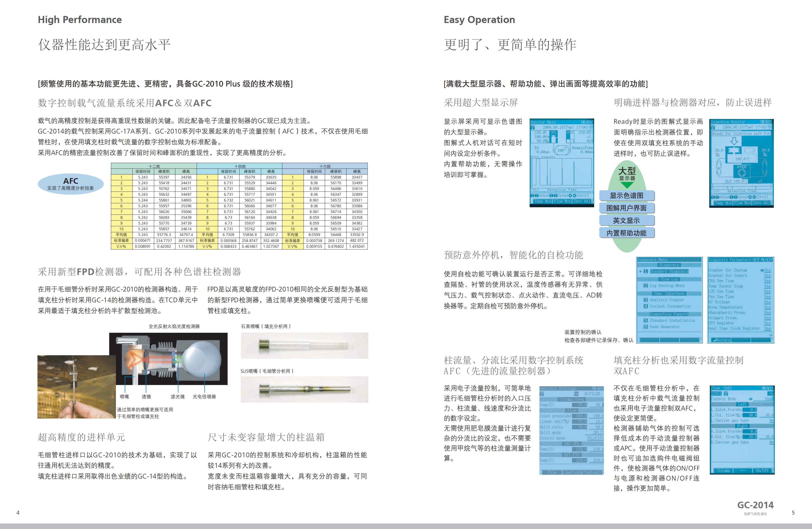The height and width of the screenshot is (529, 812).
Task: Toggle the Counter for Septum Yes value
Action: click(x=767, y=270)
